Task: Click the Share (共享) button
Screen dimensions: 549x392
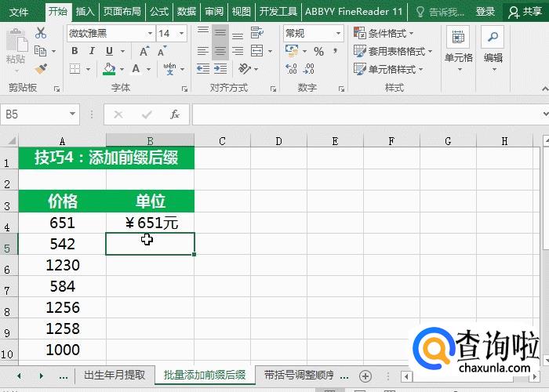Action: (525, 12)
